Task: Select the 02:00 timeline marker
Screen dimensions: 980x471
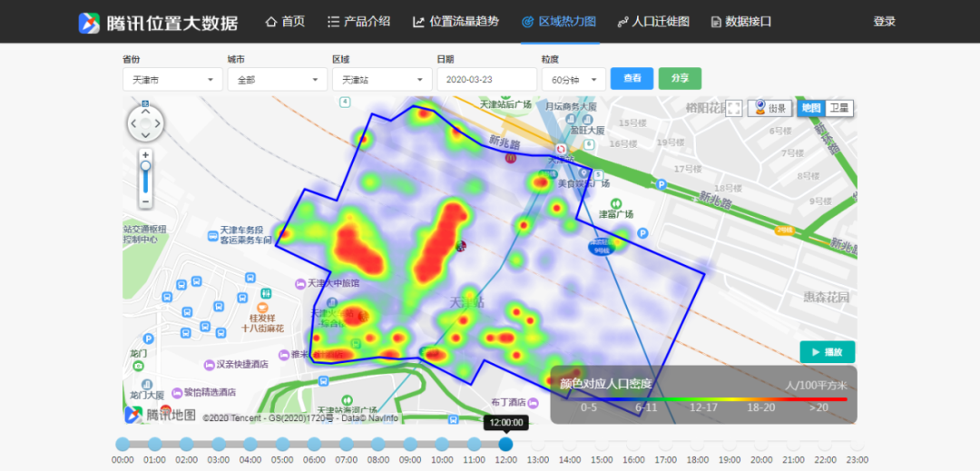Action: 186,444
